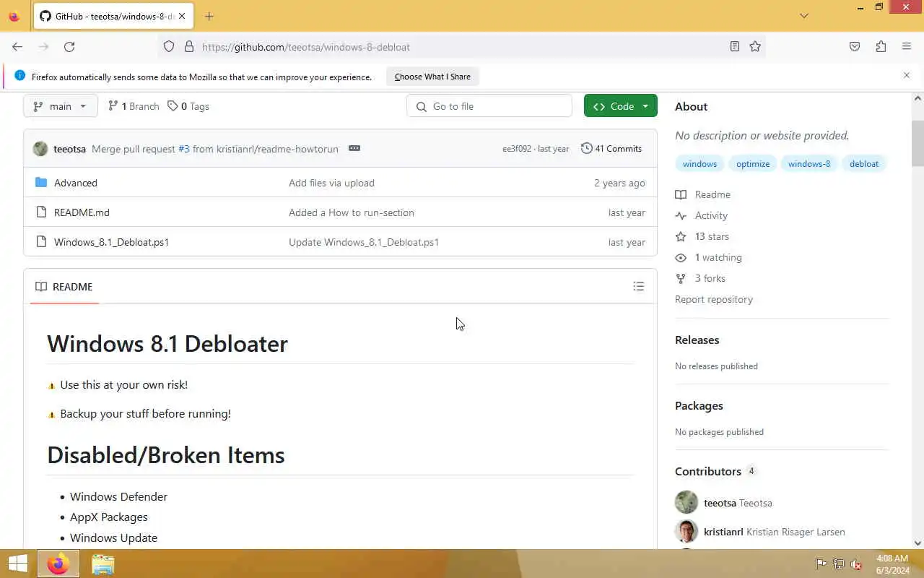924x578 pixels.
Task: Open the README outline list icon
Action: [639, 287]
